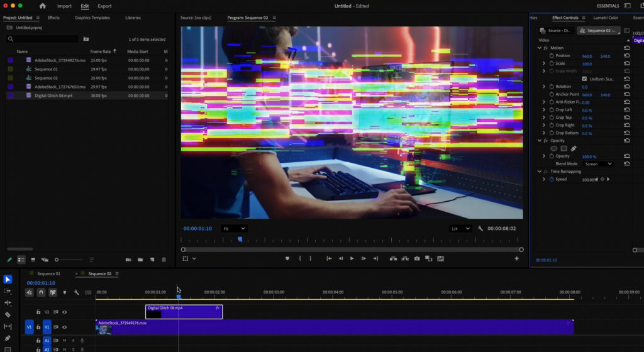Expand the Rotation property
Screen dimensions: 644x352
point(544,87)
